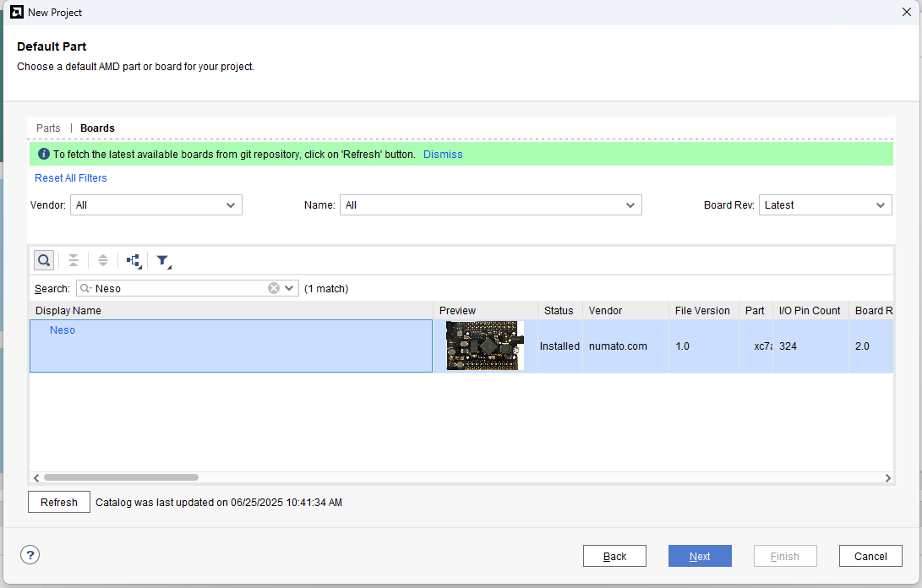Switch to the Parts tab
The image size is (922, 588).
point(48,128)
